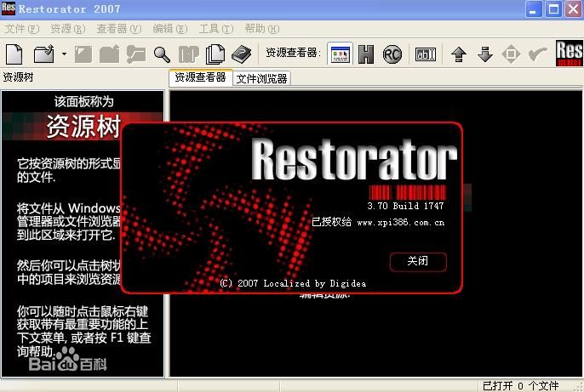
Task: Open the 工具(T) menu
Action: click(x=216, y=29)
